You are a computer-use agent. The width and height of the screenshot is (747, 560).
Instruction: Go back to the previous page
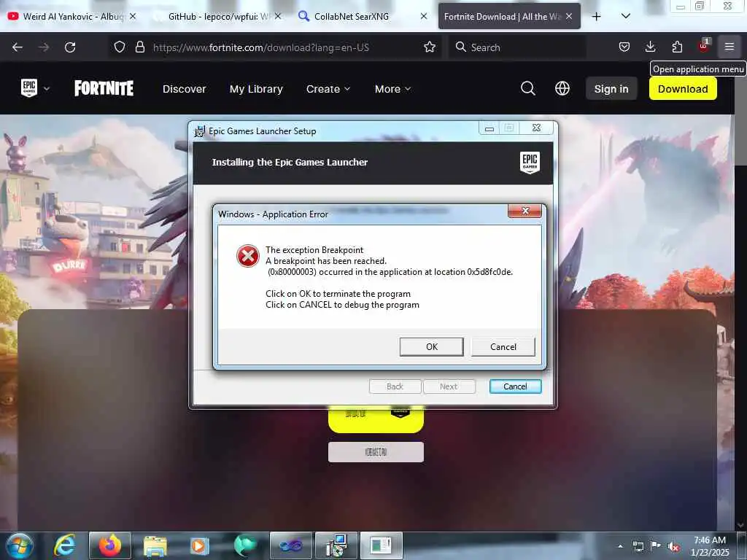(18, 47)
